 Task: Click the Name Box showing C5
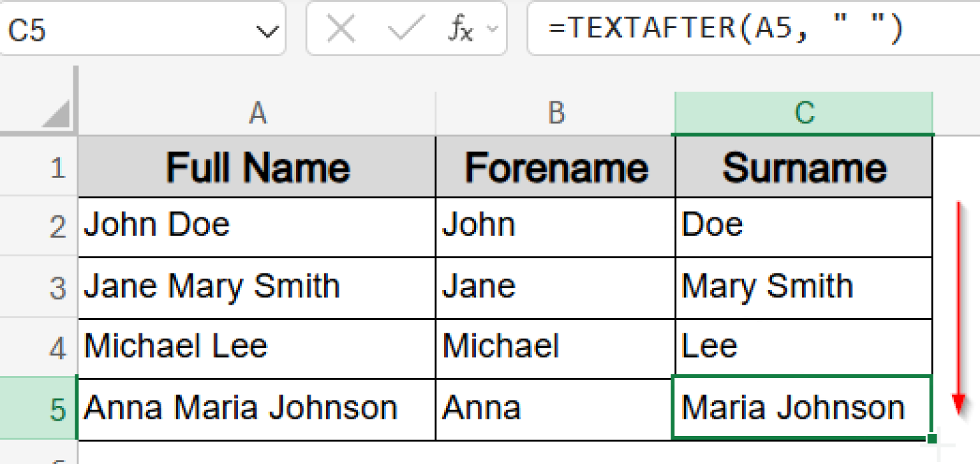(x=128, y=28)
